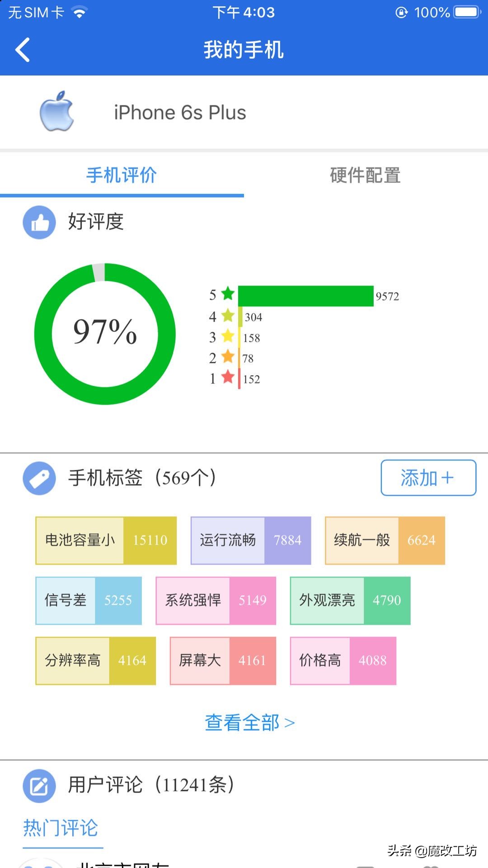Tap the edit icon beside 用户评论

(x=39, y=786)
